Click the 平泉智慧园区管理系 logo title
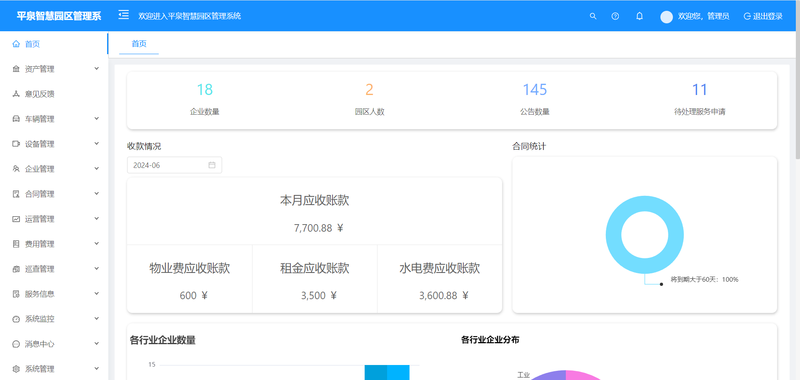This screenshot has width=800, height=380. point(59,16)
